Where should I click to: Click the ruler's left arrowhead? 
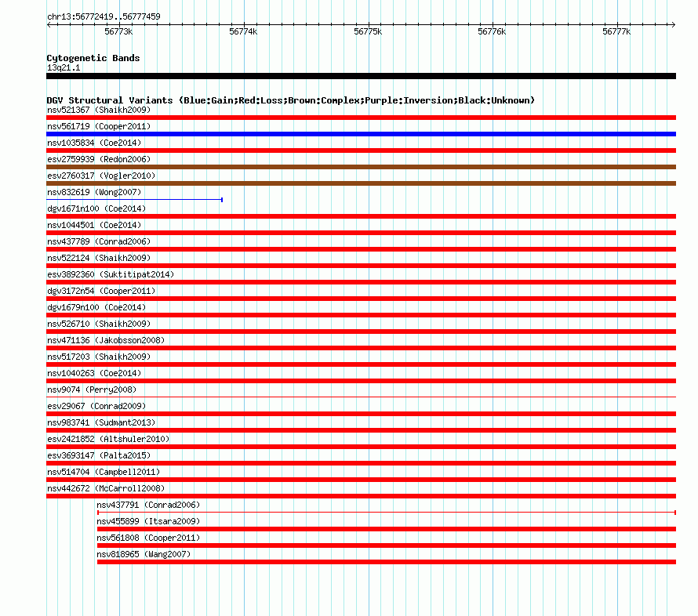49,24
